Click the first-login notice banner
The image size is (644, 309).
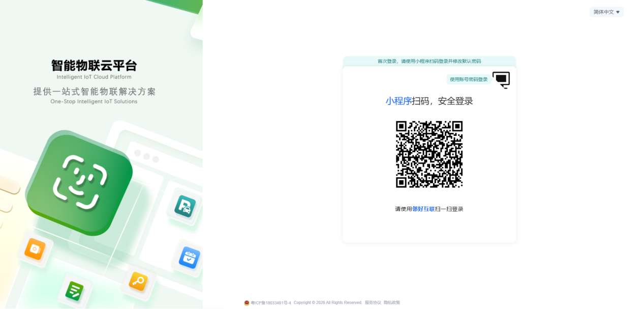coord(429,61)
